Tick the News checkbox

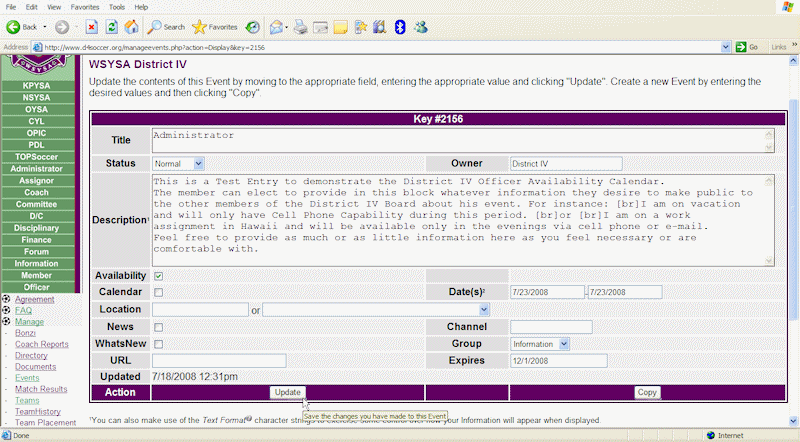pyautogui.click(x=159, y=327)
